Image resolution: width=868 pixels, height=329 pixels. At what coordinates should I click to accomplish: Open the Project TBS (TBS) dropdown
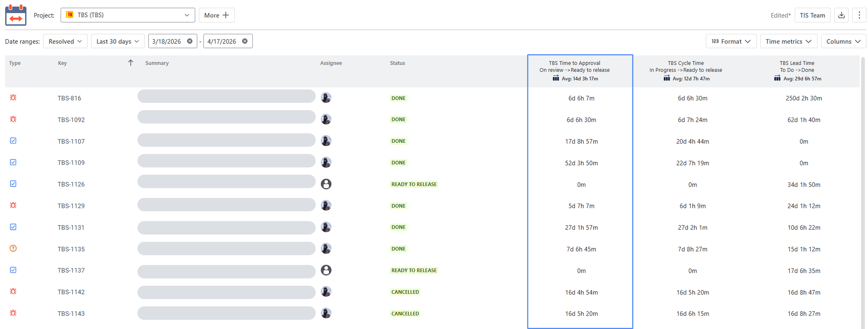[x=128, y=15]
